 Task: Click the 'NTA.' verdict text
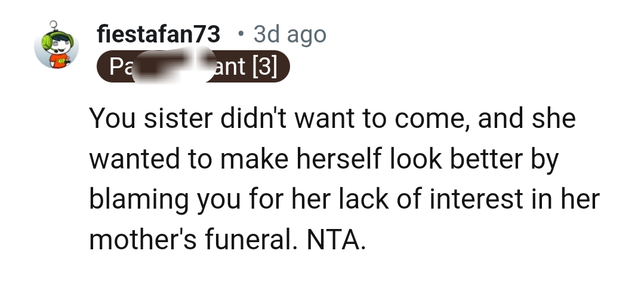coord(336,239)
